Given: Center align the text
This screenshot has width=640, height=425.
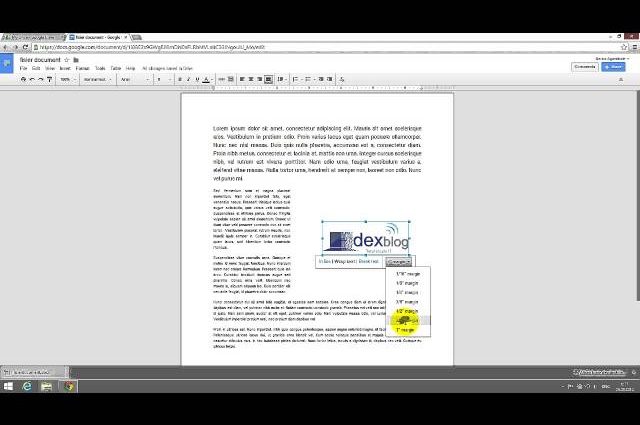Looking at the screenshot, I should (x=251, y=79).
